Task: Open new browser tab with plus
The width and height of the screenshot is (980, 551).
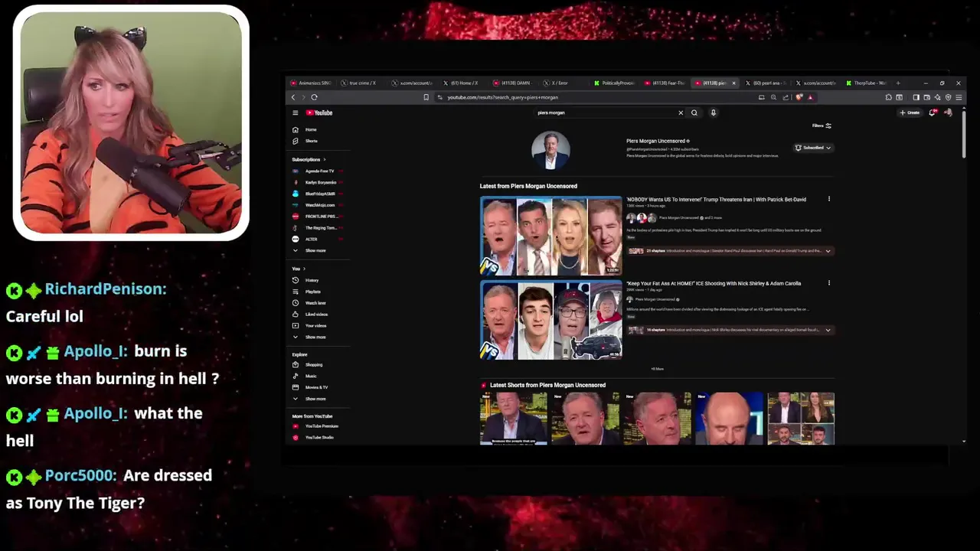Action: click(898, 83)
